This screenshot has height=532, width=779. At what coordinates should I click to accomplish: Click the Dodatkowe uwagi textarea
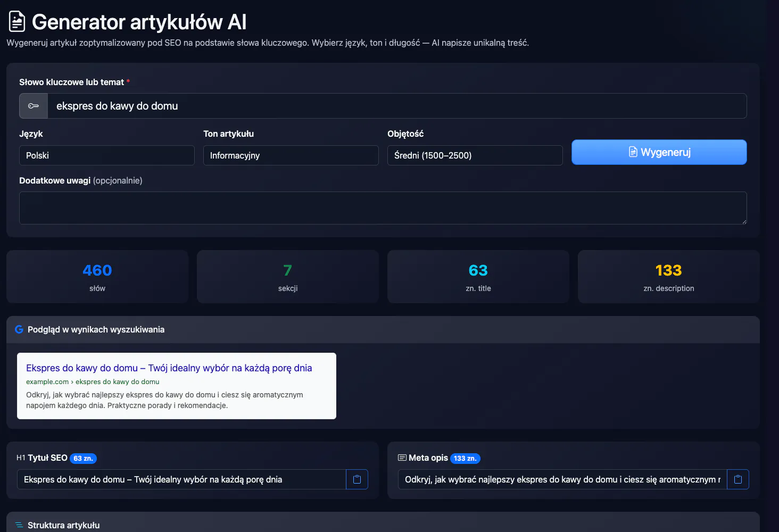coord(383,208)
